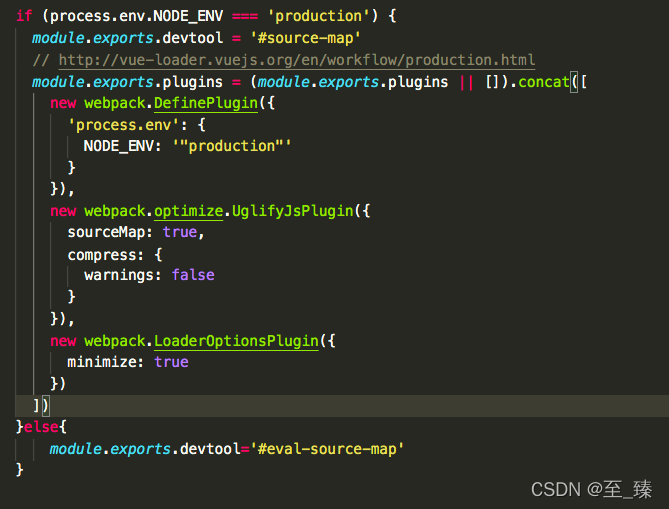Click the false value after warnings
Viewport: 669px width, 509px height.
193,275
